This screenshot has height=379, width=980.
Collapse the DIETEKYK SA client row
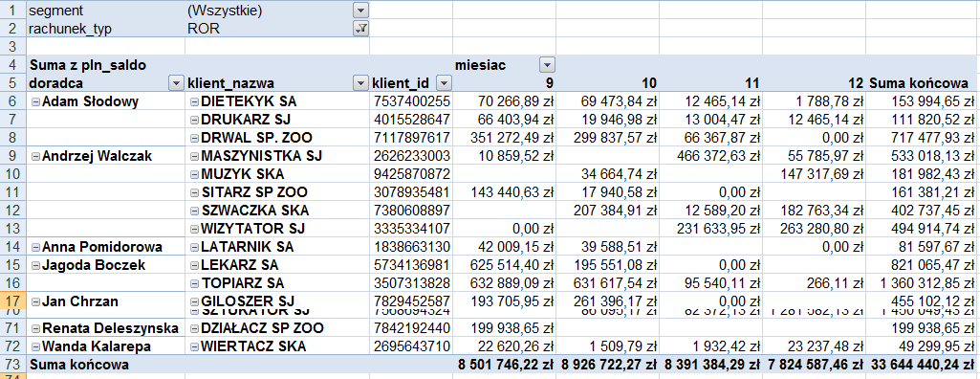pyautogui.click(x=194, y=102)
